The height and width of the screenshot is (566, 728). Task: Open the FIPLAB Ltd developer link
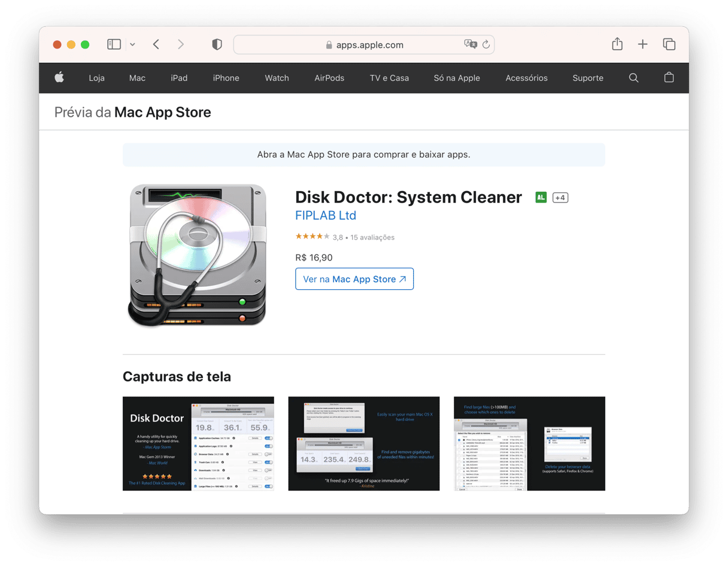(326, 216)
